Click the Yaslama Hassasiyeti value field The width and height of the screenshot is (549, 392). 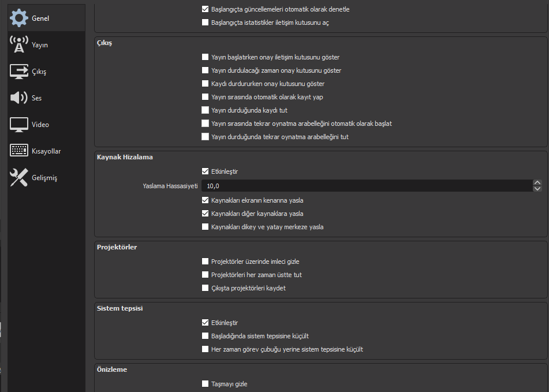[364, 186]
